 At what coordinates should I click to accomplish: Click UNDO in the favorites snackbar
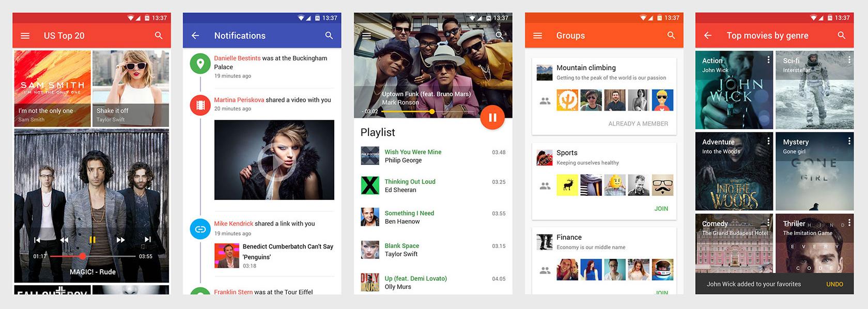834,284
